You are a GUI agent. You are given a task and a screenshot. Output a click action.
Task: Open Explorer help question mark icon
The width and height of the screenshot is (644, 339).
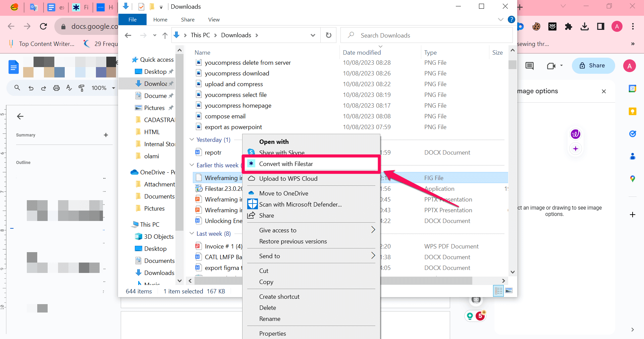click(x=511, y=19)
